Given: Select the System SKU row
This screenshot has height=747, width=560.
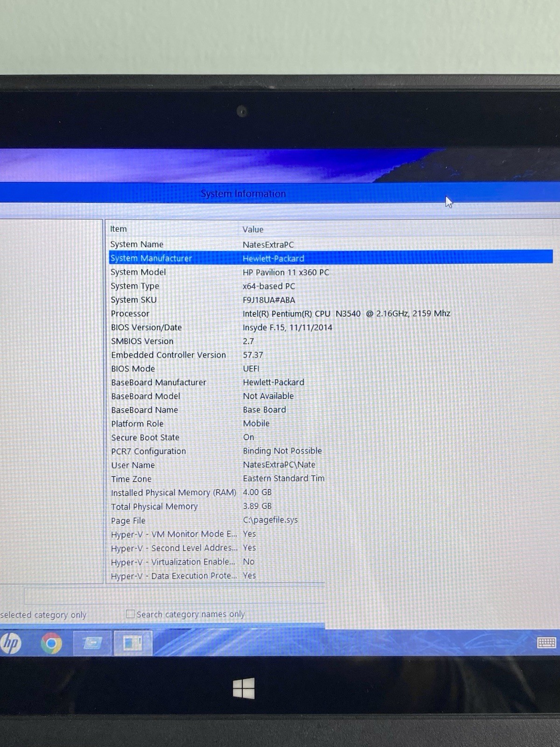Looking at the screenshot, I should (x=330, y=300).
